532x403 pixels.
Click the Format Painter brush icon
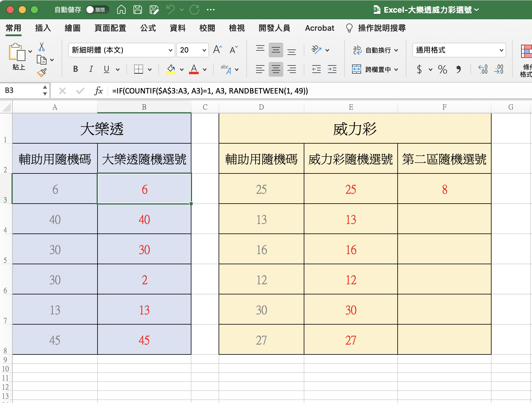42,72
